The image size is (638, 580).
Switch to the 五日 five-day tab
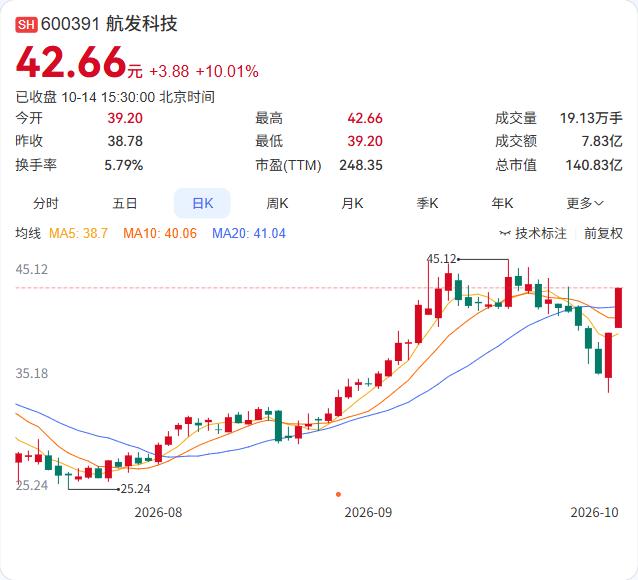pyautogui.click(x=125, y=203)
